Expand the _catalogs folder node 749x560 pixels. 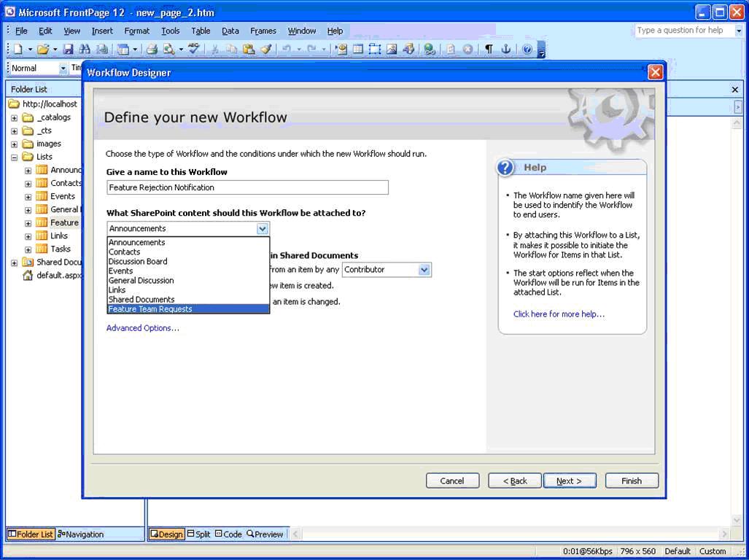click(15, 117)
